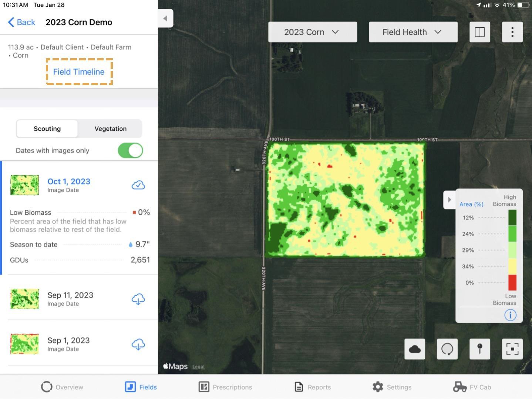Download the Sep 1, 2023 image
The image size is (532, 399).
pyautogui.click(x=138, y=344)
